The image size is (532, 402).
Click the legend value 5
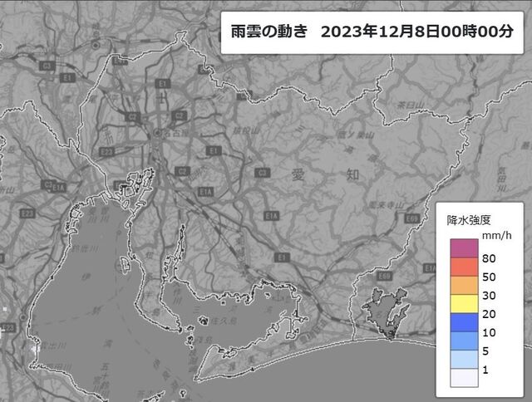pos(485,351)
